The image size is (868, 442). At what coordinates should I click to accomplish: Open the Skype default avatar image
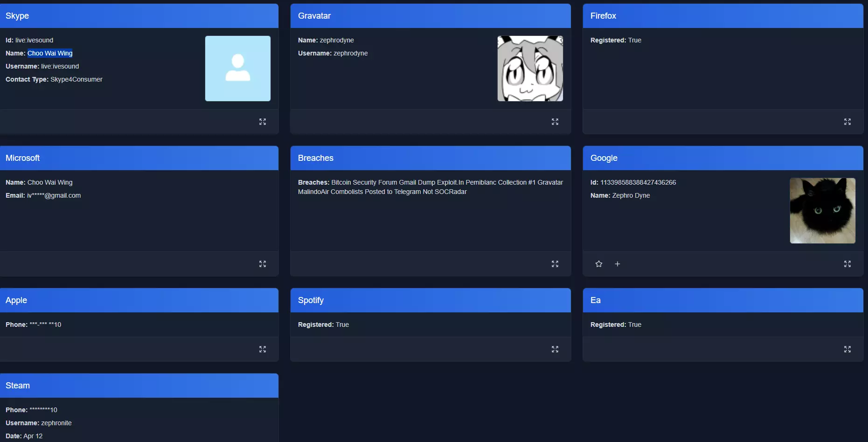coord(238,69)
